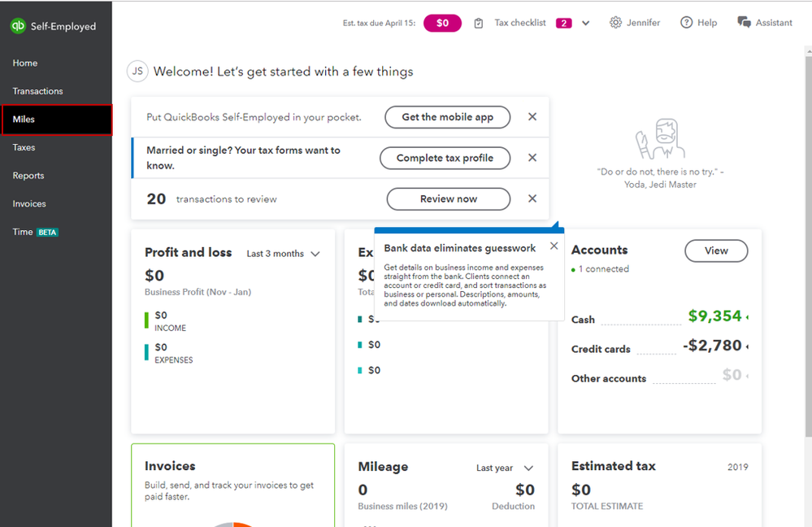Click the QuickBooks logo icon
812x527 pixels.
click(18, 26)
